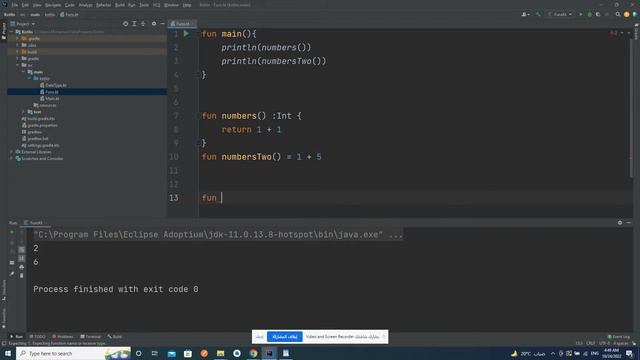Expand the build folder in project tree
The width and height of the screenshot is (640, 360).
(18, 52)
